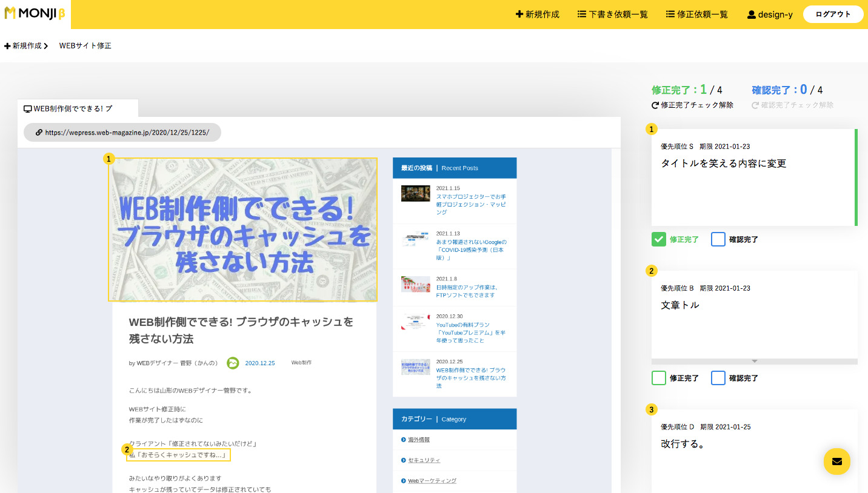Click the MONJI logo
Viewport: 868px width, 493px height.
point(35,14)
